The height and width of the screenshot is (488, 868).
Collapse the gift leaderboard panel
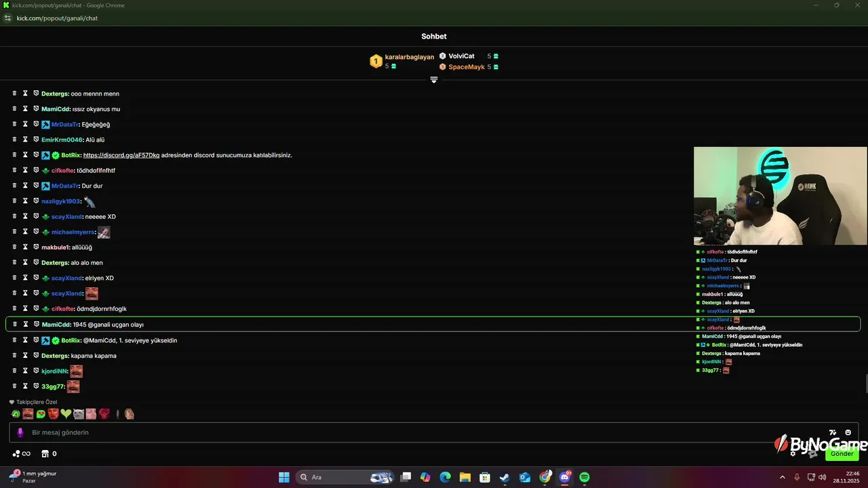[434, 80]
